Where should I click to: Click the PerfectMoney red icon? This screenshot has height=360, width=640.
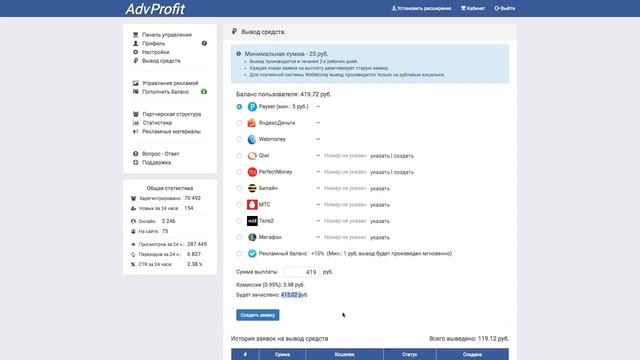point(252,172)
